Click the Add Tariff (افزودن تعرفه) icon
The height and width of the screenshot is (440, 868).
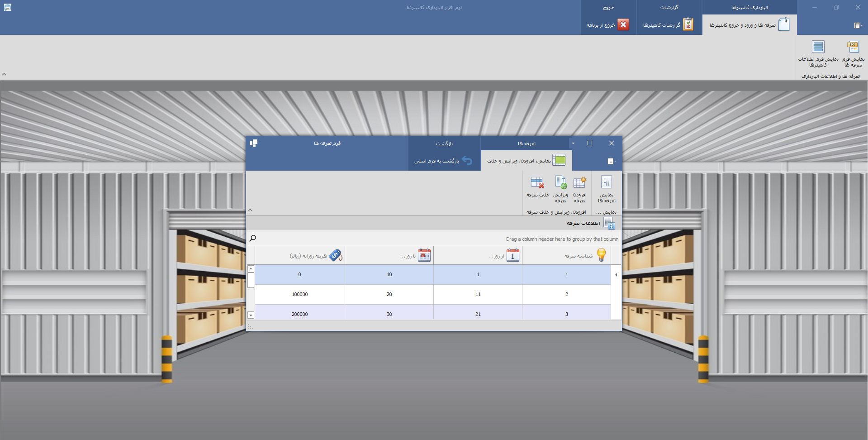[579, 183]
